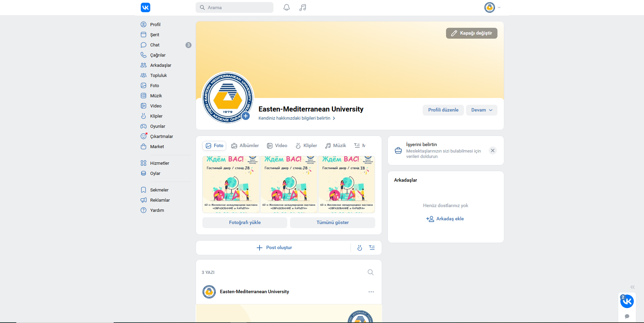Open the notifications bell

pos(286,7)
